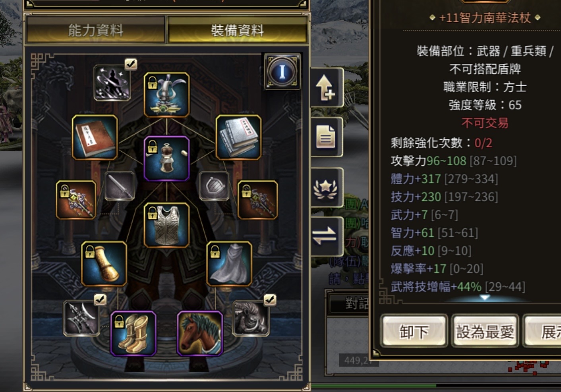Switch equipment set with the I button

pos(282,71)
